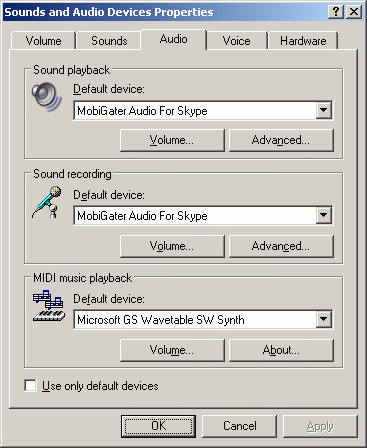This screenshot has height=448, width=367.
Task: Open Sound playback Volume button
Action: click(x=172, y=140)
